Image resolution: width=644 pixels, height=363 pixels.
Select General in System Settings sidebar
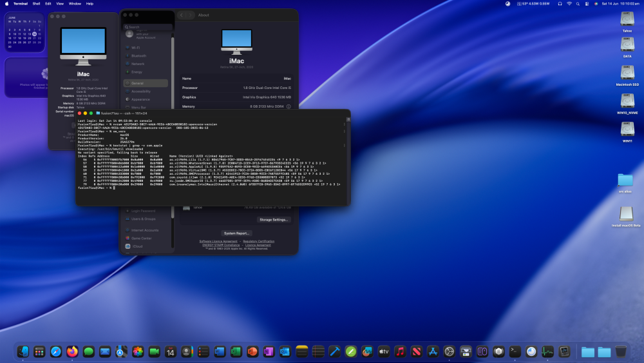click(x=146, y=83)
